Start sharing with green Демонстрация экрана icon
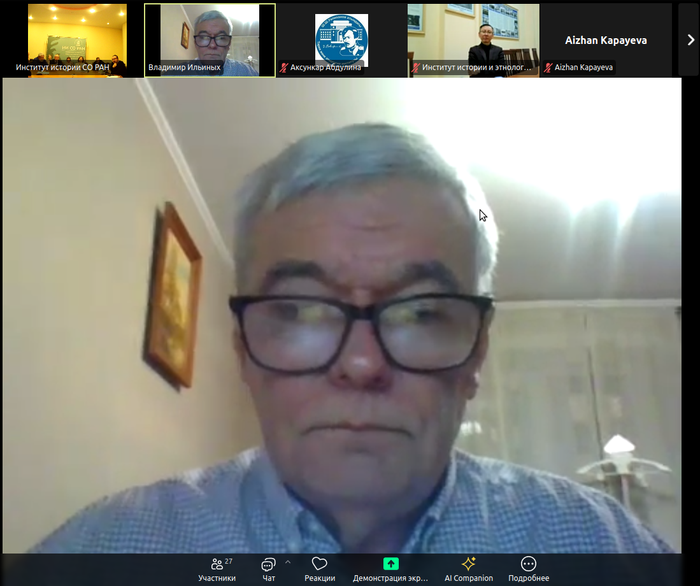 tap(391, 564)
